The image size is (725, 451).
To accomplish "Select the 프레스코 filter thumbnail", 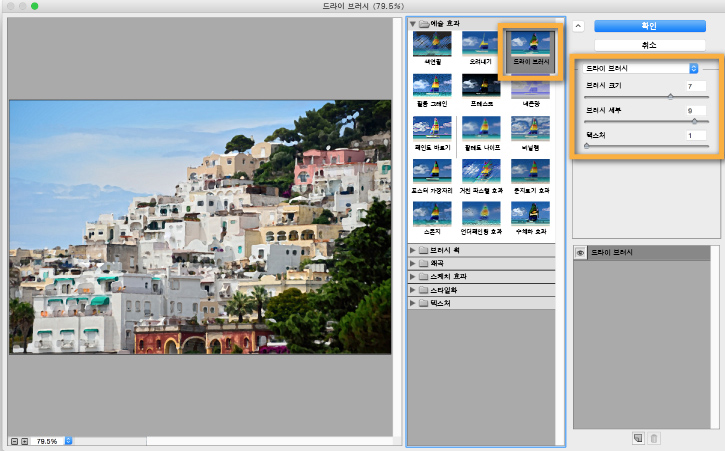I will pos(481,86).
